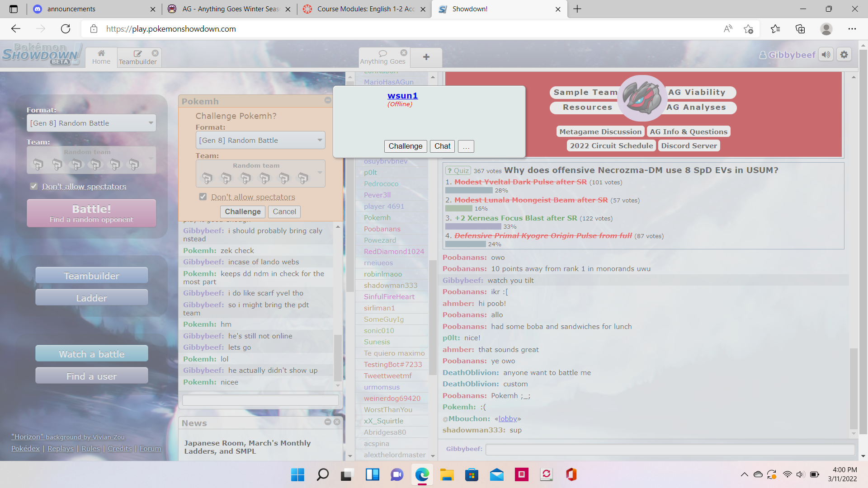Viewport: 868px width, 488px height.
Task: Open Office app on the taskbar
Action: (571, 474)
